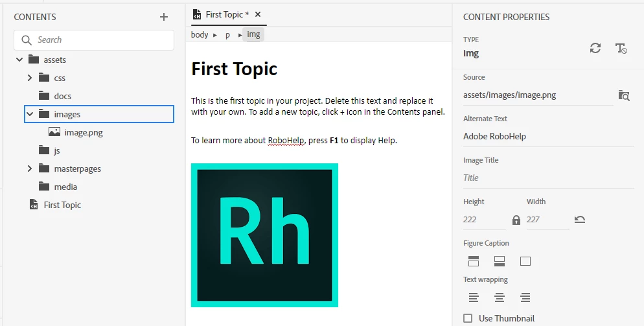Image resolution: width=644 pixels, height=326 pixels.
Task: Set text wrapping right align
Action: coord(525,297)
